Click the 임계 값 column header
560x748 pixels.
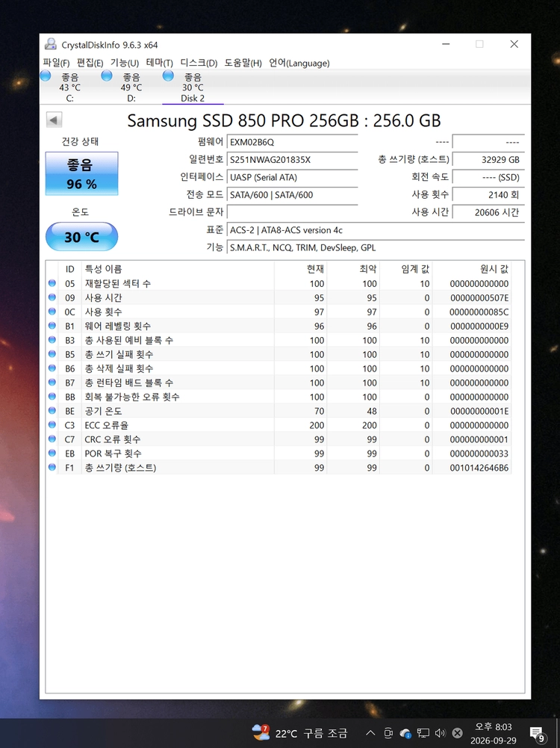405,269
